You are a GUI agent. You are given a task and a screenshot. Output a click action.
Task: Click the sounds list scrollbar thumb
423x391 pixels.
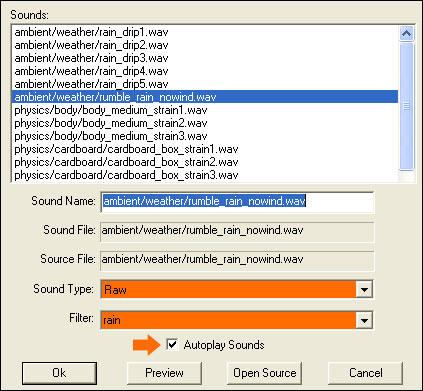(406, 106)
